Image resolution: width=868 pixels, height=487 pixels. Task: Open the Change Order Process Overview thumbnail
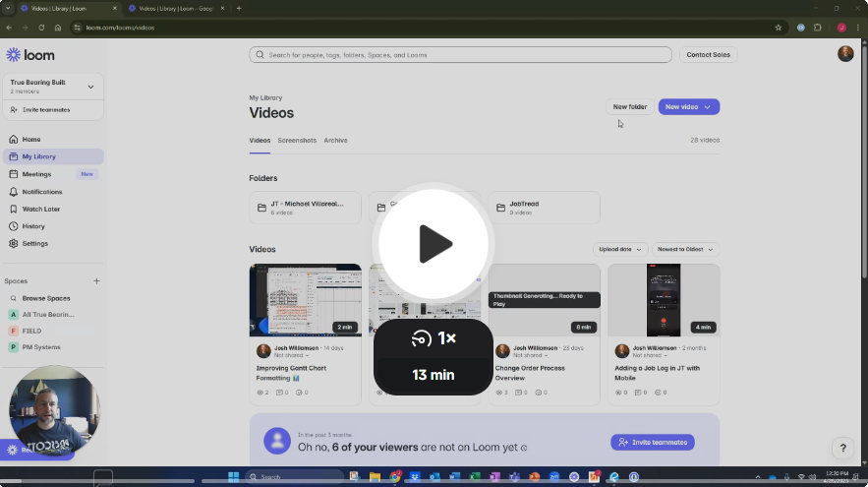tap(545, 300)
